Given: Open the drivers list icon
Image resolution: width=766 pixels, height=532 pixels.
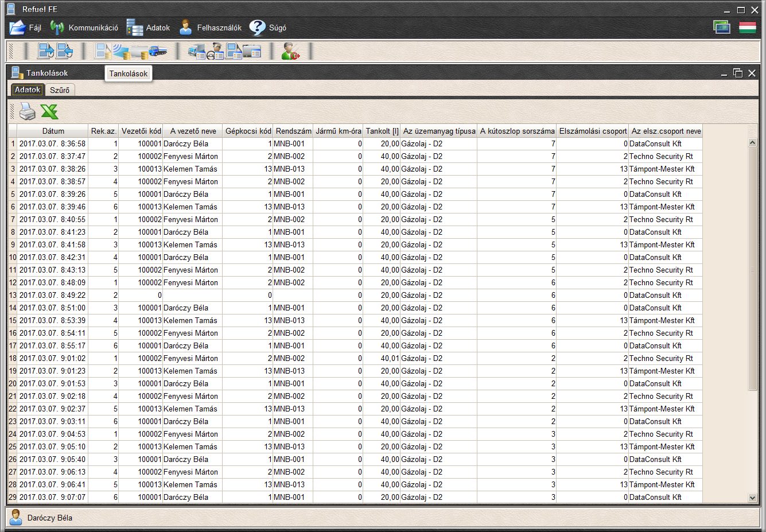Looking at the screenshot, I should [215, 51].
